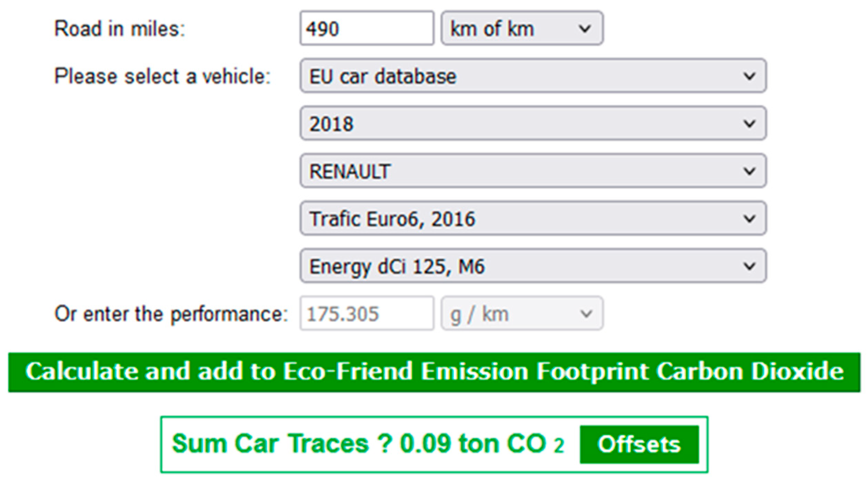Click the chevron on the Trafic Euro6 selector
868x483 pixels.
pyautogui.click(x=749, y=219)
